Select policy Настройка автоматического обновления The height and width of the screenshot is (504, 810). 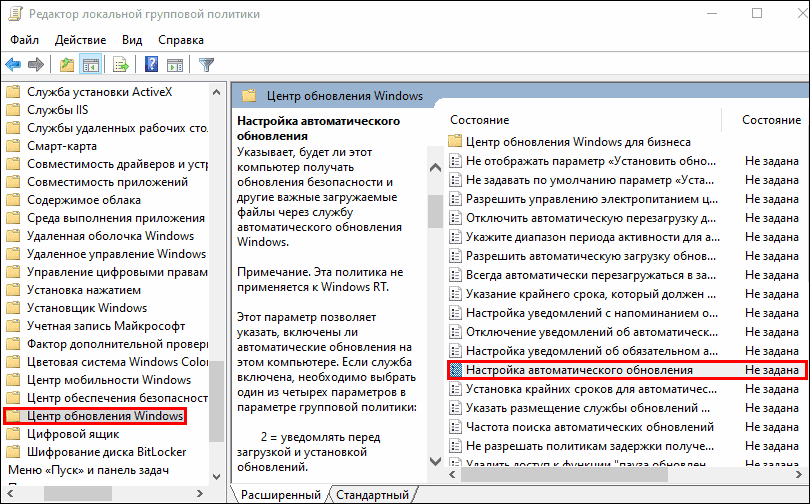(579, 370)
